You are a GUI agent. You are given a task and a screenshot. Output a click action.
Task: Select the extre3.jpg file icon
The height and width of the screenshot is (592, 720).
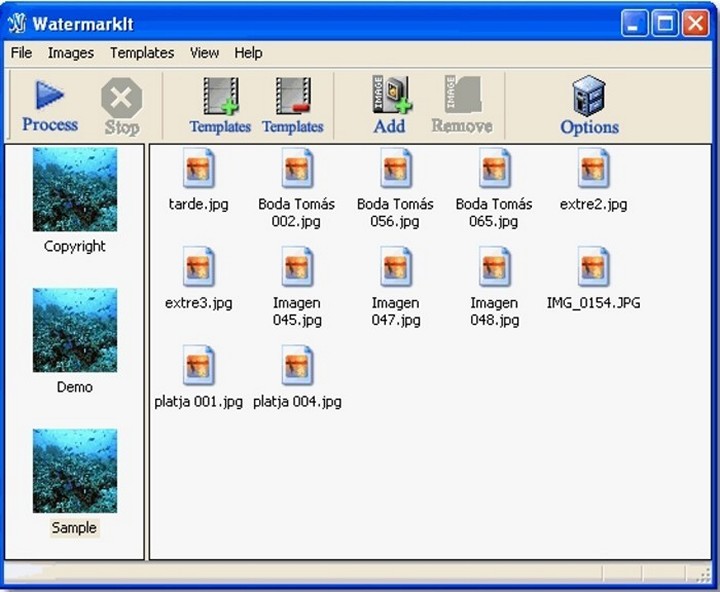[x=198, y=267]
